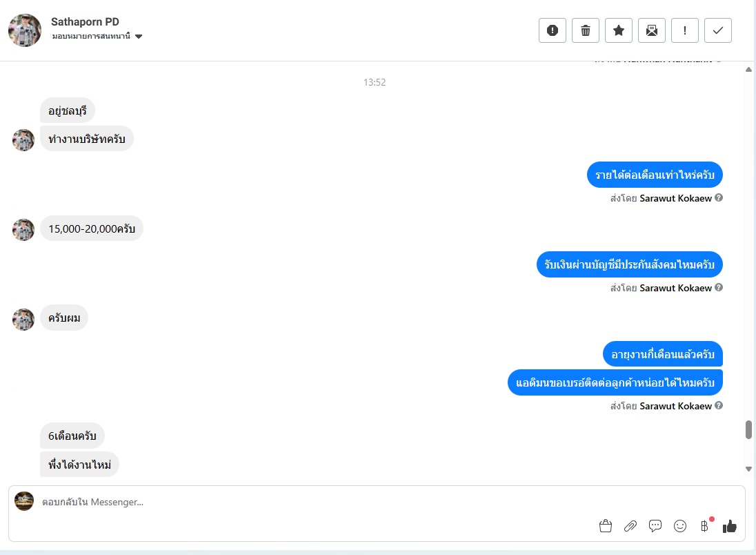
Task: Star this conversation as follow up
Action: [619, 30]
